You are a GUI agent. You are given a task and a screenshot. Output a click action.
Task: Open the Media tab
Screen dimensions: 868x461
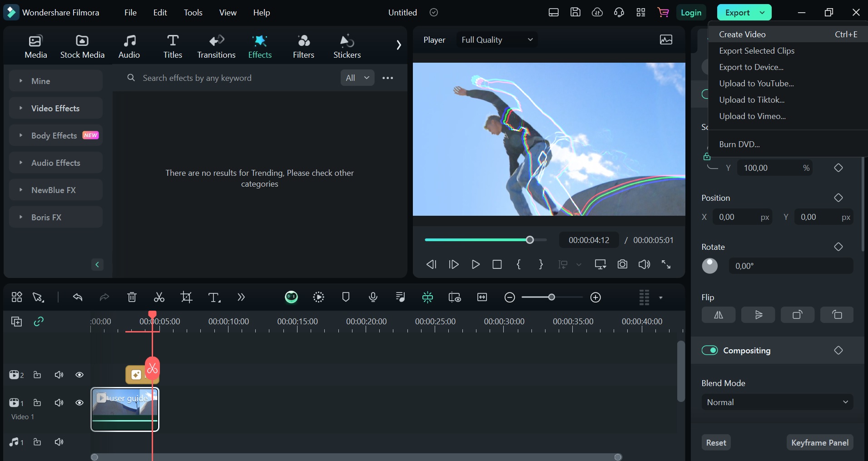[x=35, y=46]
